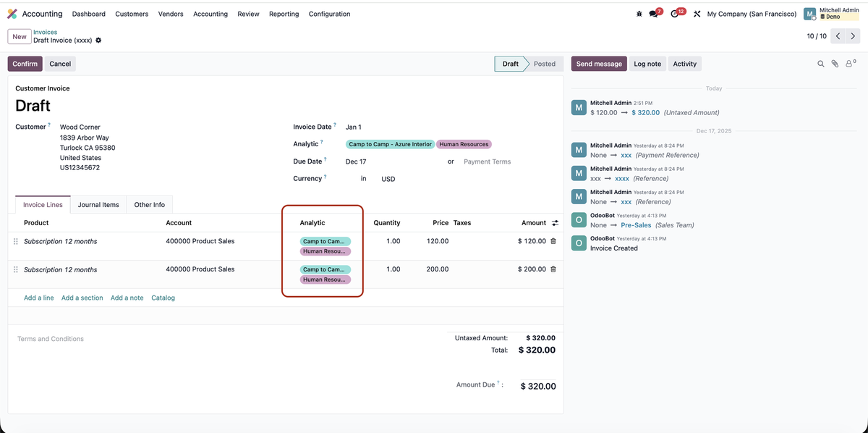The height and width of the screenshot is (433, 868).
Task: Switch to the Journal Items tab
Action: pyautogui.click(x=98, y=205)
